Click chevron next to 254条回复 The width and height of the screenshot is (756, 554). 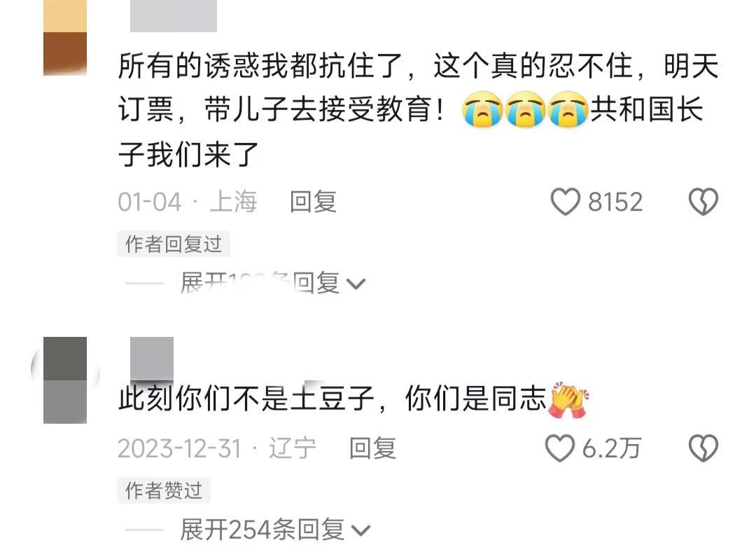[x=360, y=531]
